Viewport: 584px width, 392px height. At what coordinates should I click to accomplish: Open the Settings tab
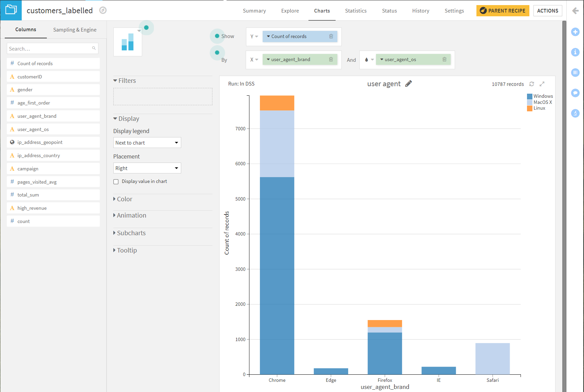[x=454, y=11]
